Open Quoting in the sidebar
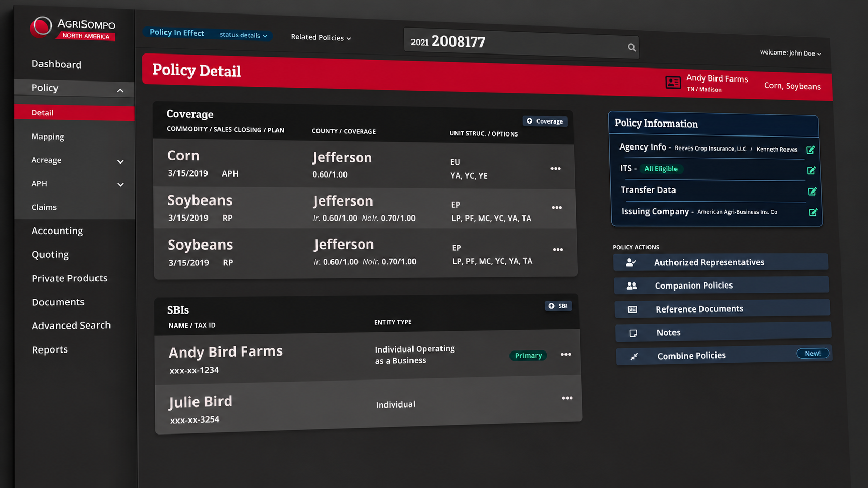This screenshot has width=868, height=488. point(50,255)
